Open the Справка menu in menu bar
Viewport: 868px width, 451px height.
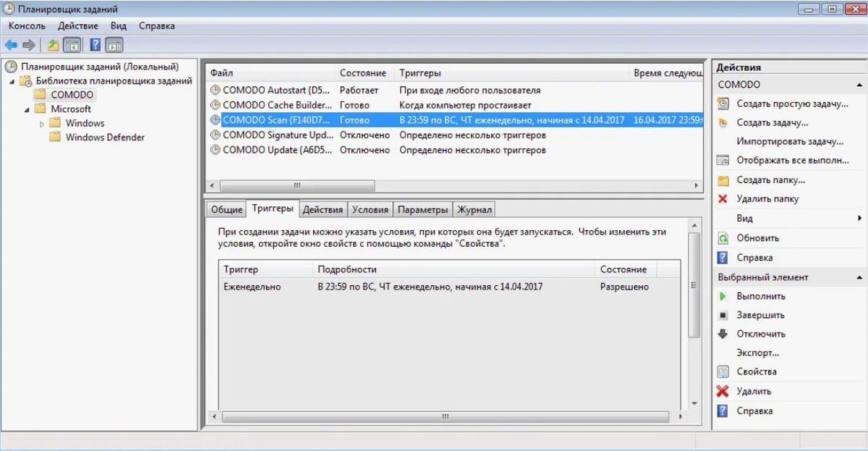[x=156, y=26]
